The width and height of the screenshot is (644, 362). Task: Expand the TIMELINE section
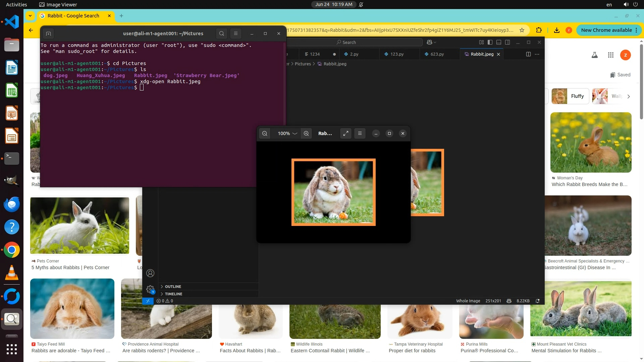click(x=173, y=294)
